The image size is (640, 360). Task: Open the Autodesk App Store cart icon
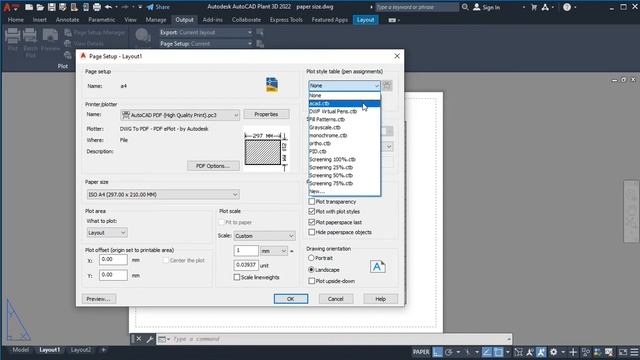[534, 7]
